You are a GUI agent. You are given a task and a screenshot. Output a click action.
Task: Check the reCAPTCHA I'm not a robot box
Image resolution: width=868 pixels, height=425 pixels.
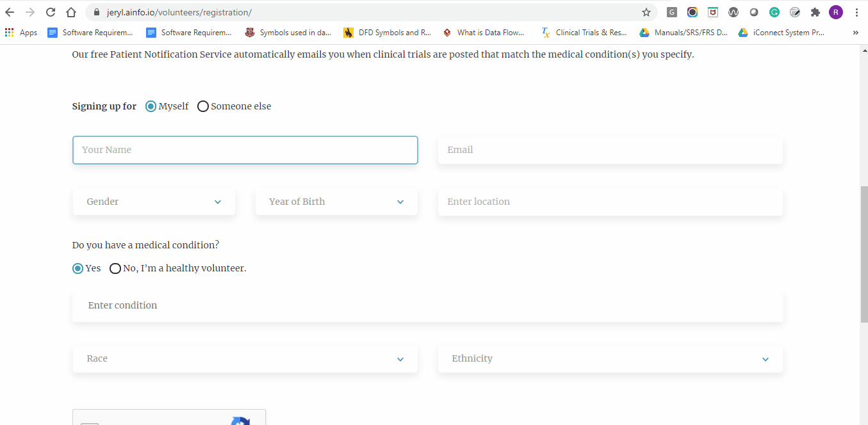click(90, 422)
